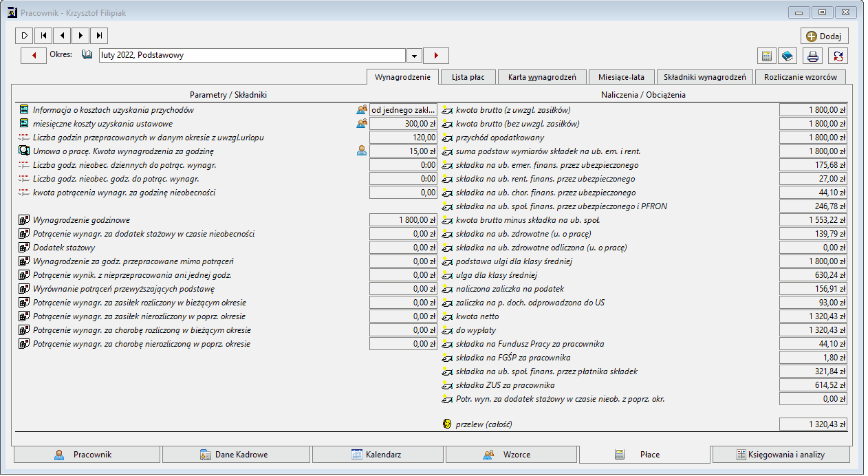Click the hand icon before 'do wypłaty'
This screenshot has width=868, height=476.
[x=447, y=330]
